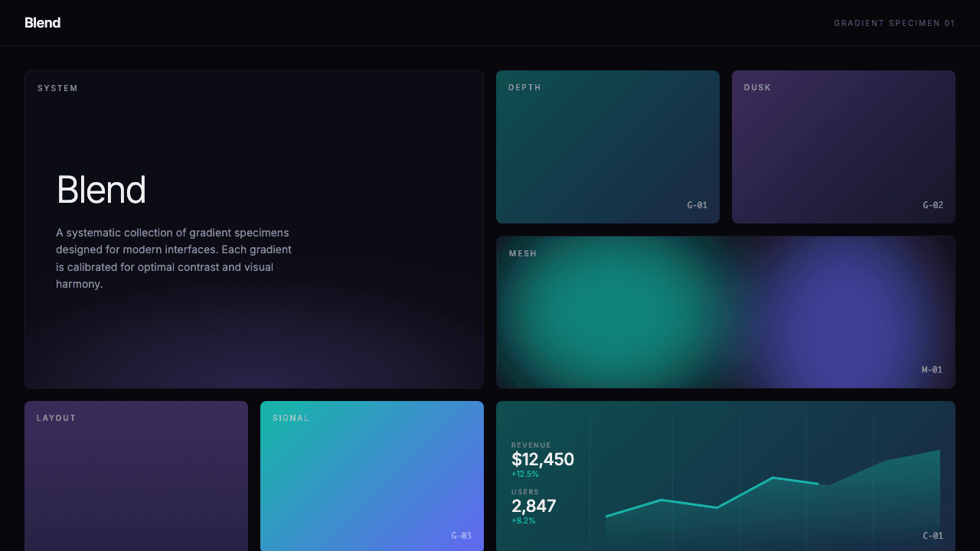Click the Blend logo in header
The height and width of the screenshot is (551, 980).
click(43, 23)
